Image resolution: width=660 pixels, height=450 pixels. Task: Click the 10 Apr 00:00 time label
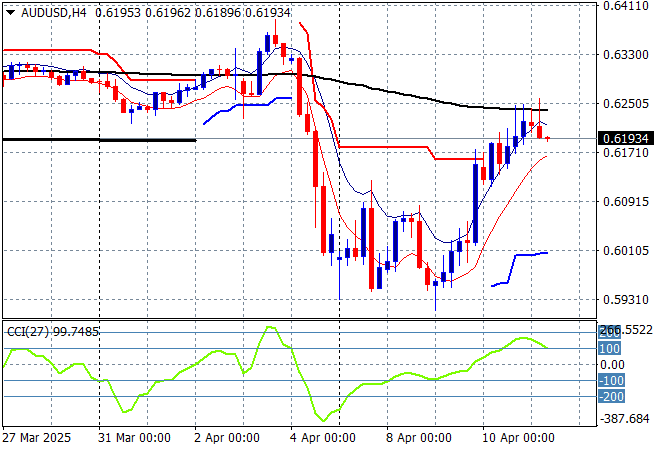coord(518,438)
